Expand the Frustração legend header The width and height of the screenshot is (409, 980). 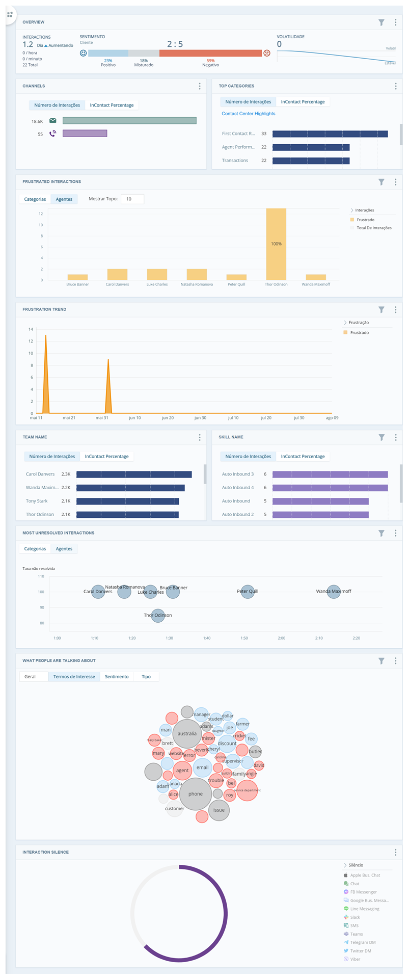[x=356, y=323]
